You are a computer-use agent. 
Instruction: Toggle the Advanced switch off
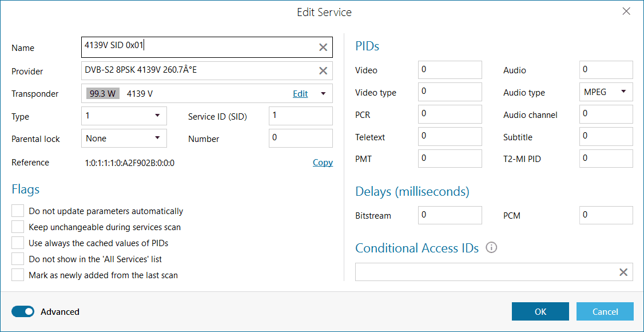point(23,311)
